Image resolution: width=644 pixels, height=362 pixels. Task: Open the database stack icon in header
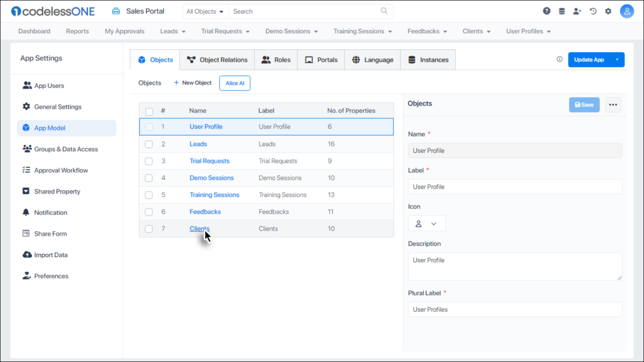(x=562, y=11)
